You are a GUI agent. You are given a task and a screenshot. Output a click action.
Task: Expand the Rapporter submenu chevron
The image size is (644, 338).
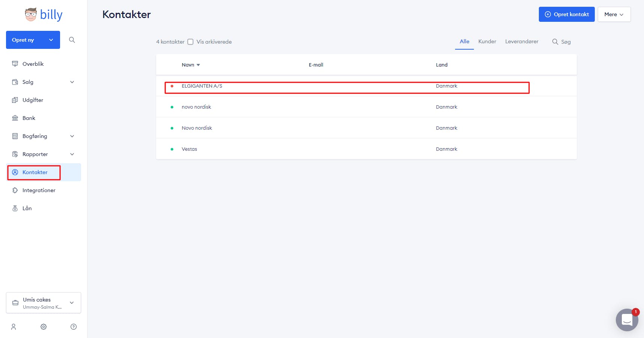pyautogui.click(x=72, y=154)
